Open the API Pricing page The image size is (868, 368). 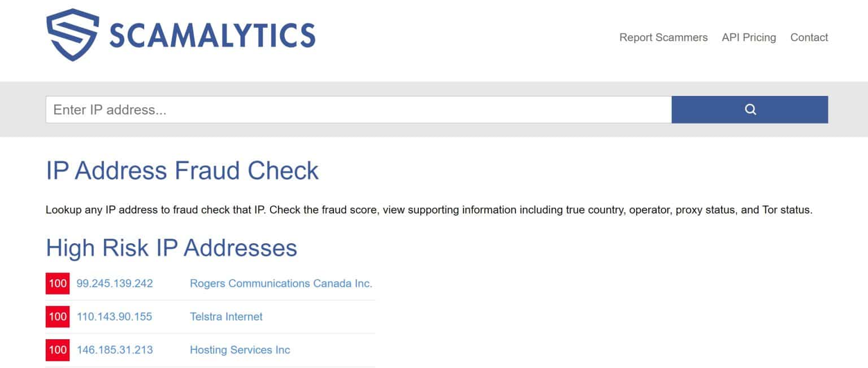pos(749,37)
